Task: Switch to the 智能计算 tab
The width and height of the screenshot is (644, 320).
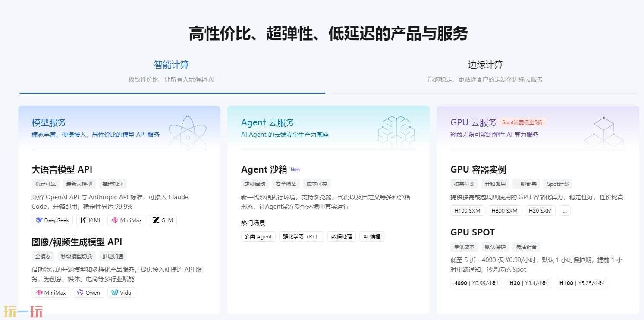Action: [172, 64]
